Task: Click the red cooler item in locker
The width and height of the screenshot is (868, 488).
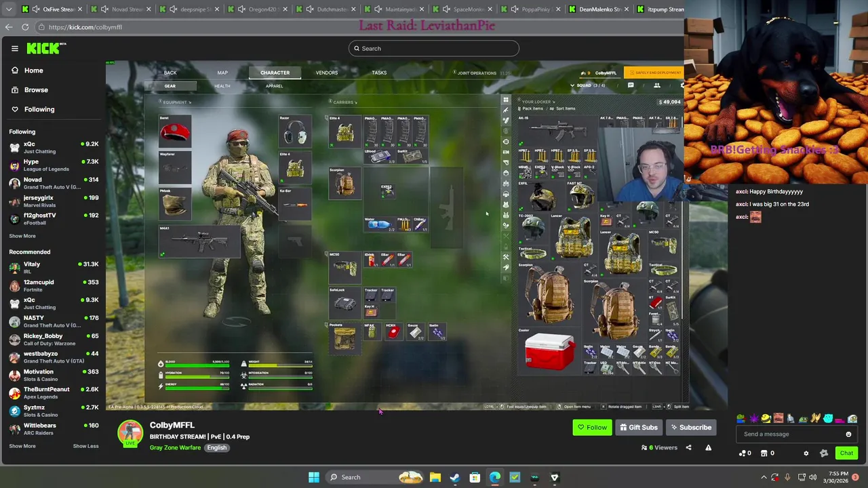Action: coord(549,352)
